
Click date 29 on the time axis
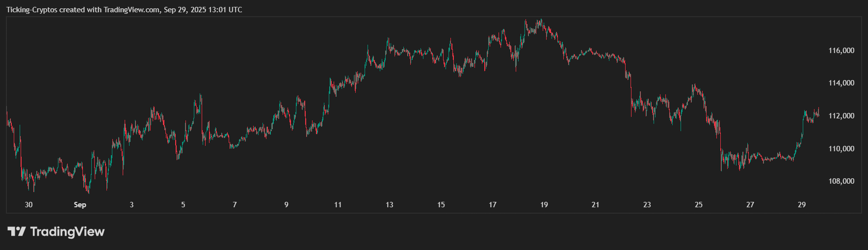click(x=802, y=205)
